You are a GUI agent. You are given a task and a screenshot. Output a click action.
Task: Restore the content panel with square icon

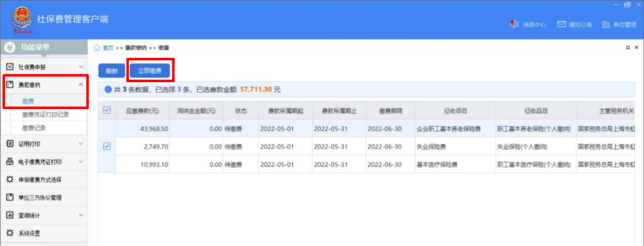point(628,48)
